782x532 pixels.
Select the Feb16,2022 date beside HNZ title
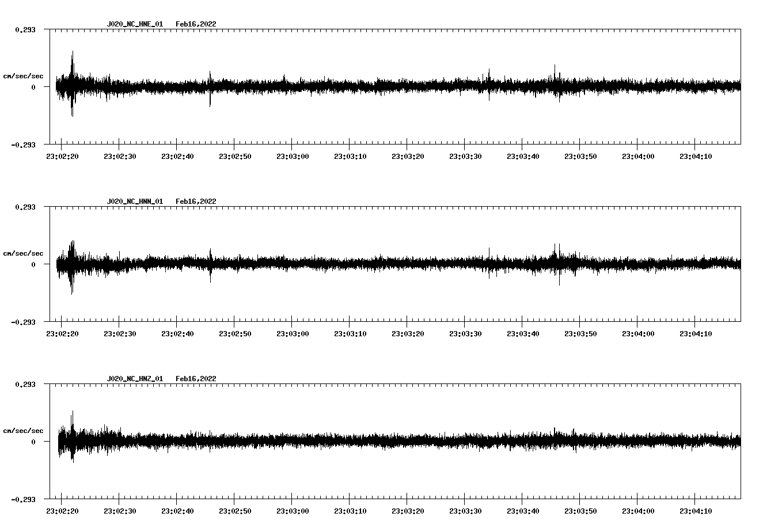click(196, 379)
